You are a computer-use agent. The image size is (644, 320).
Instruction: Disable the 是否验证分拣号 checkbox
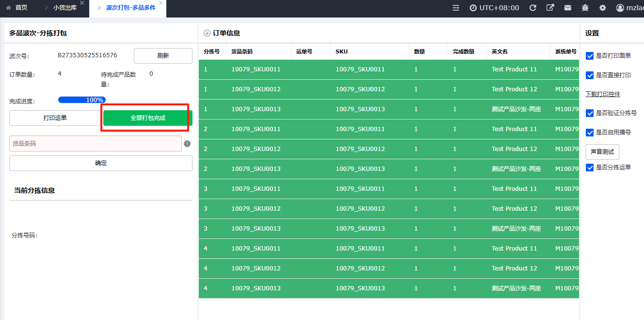pyautogui.click(x=590, y=113)
